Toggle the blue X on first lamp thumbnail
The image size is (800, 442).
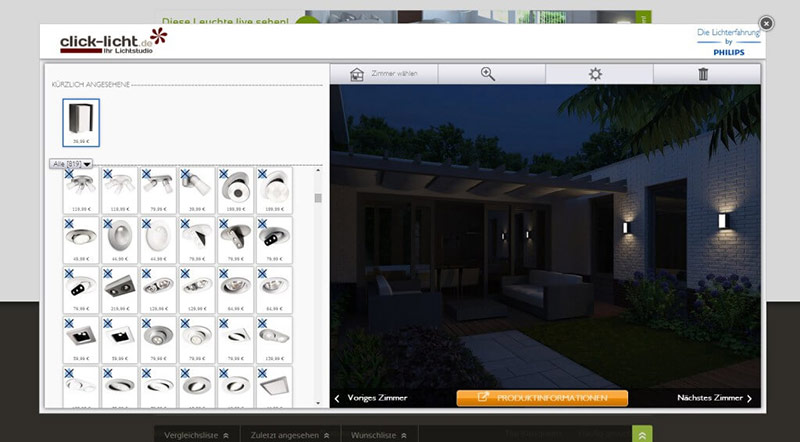[68, 174]
